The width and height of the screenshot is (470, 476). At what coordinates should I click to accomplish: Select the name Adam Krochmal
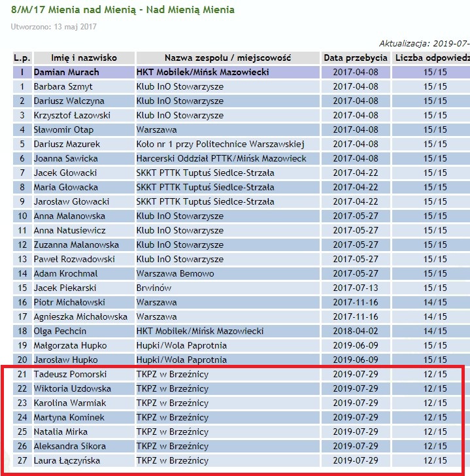pyautogui.click(x=66, y=273)
